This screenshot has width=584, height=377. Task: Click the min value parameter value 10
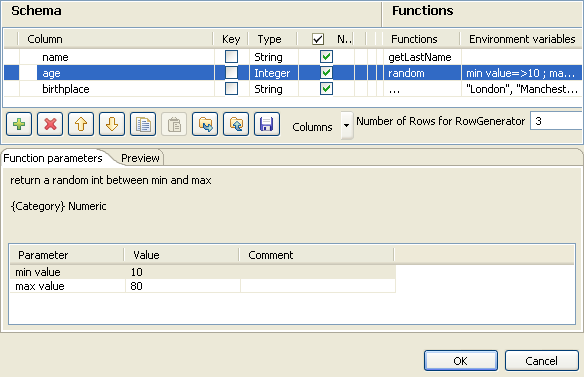pyautogui.click(x=182, y=272)
